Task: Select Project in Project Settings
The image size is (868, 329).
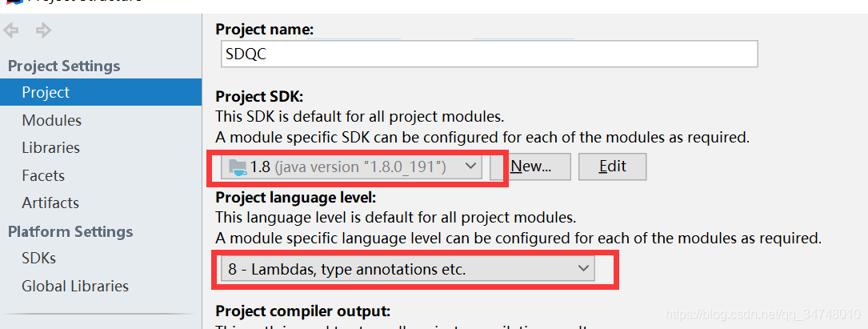Action: tap(46, 93)
